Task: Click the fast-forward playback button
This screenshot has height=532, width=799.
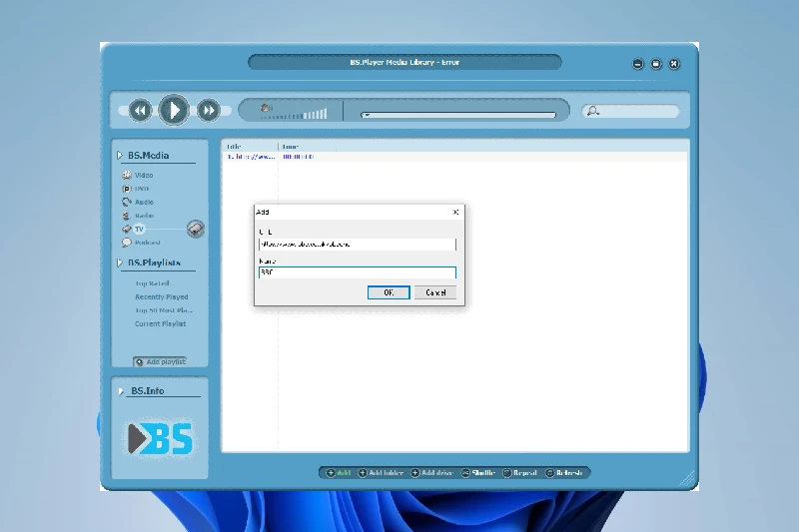Action: click(x=208, y=111)
